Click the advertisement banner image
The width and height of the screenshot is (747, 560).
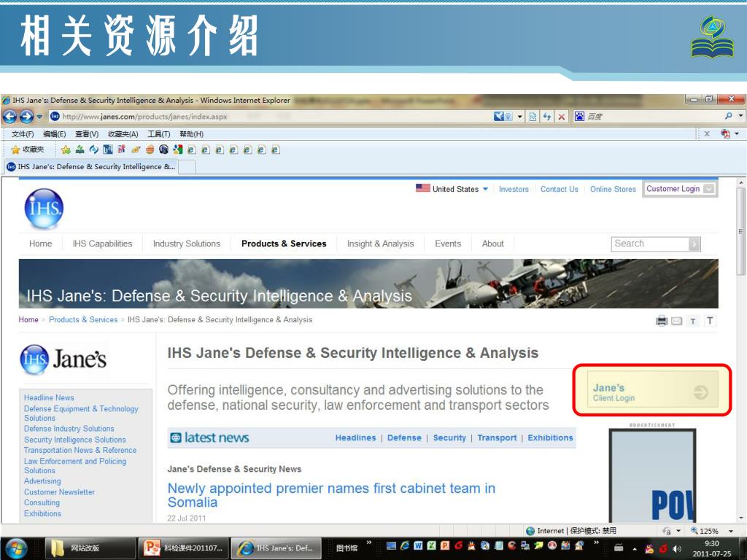click(652, 475)
